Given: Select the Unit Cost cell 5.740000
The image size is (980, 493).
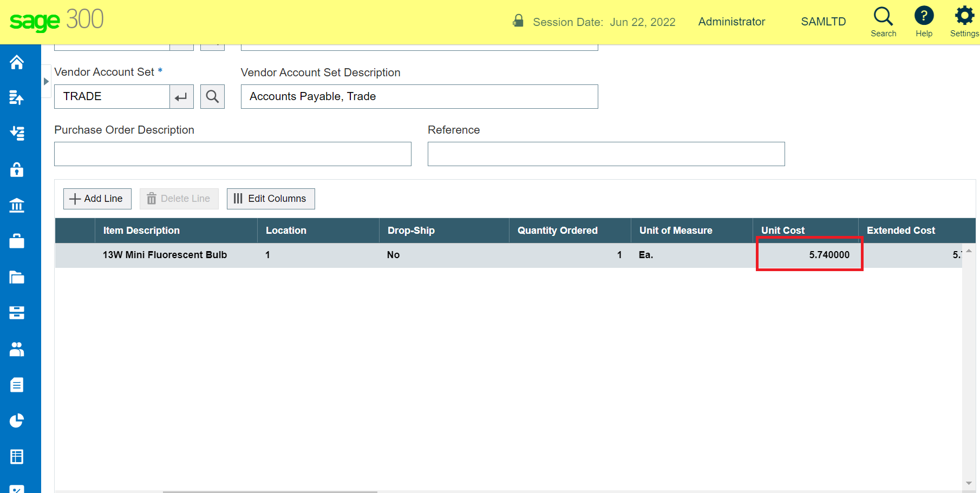Looking at the screenshot, I should 809,255.
